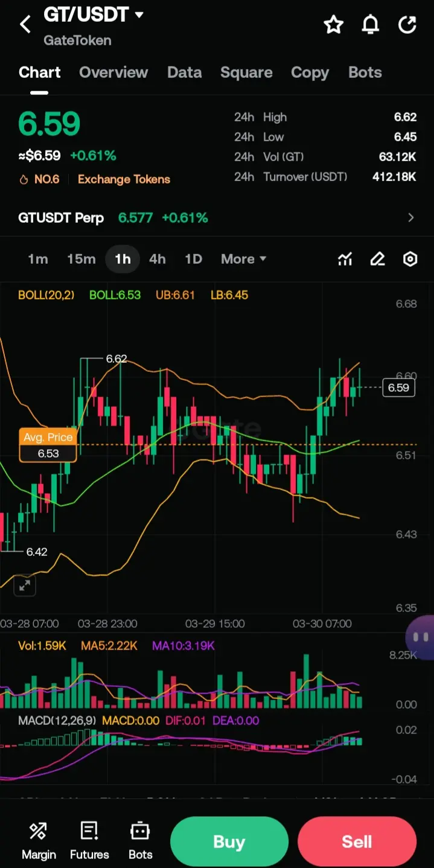Switch to Chart tab
Screen dimensions: 434x868
point(40,72)
